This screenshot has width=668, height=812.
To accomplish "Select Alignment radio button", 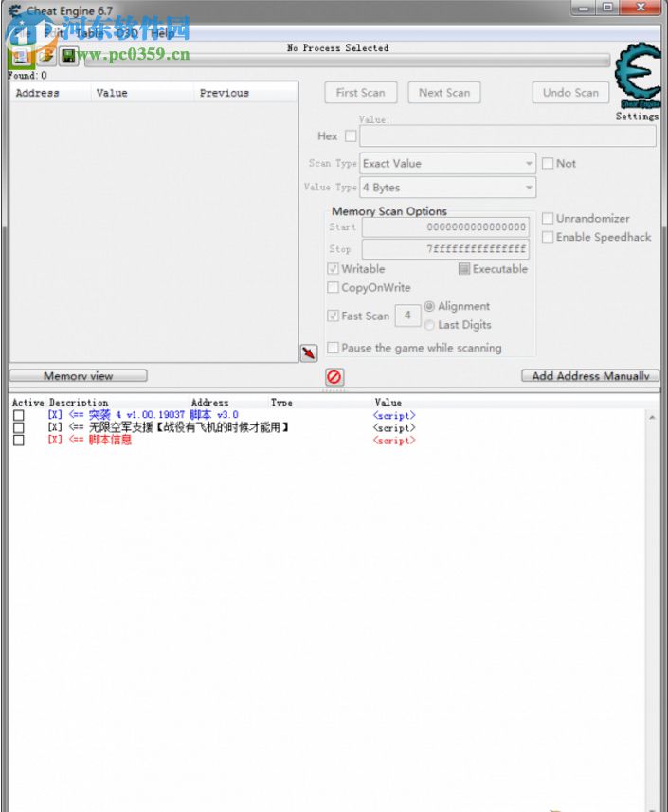I will pos(429,307).
